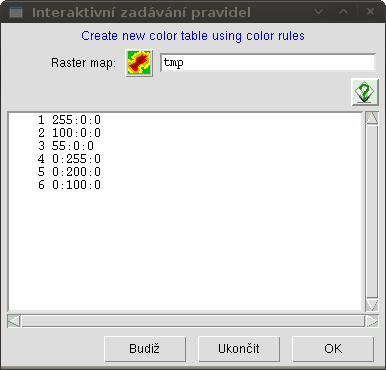
Task: Click the horizontal scrollbar track
Action: pos(193,321)
